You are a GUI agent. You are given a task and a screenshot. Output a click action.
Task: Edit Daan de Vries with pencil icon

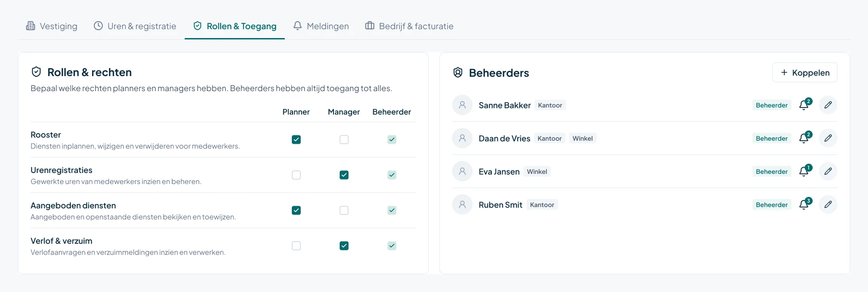pyautogui.click(x=828, y=138)
